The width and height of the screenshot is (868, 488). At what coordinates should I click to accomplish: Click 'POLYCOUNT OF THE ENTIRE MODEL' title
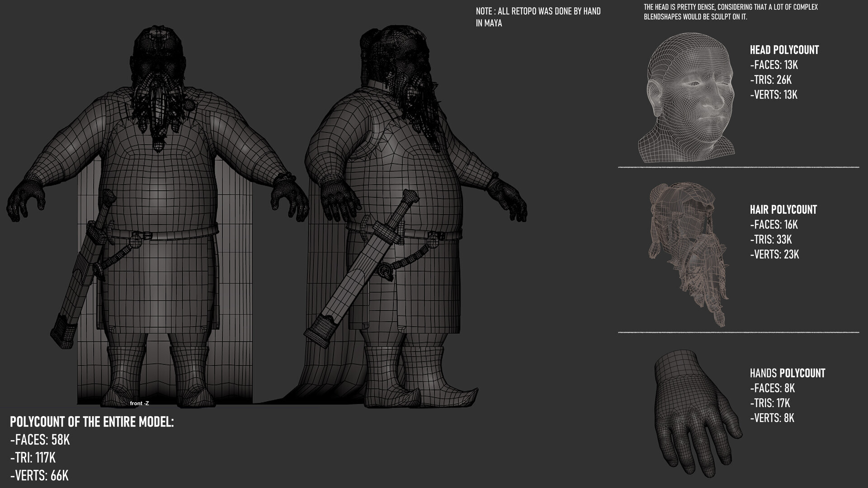pyautogui.click(x=92, y=422)
